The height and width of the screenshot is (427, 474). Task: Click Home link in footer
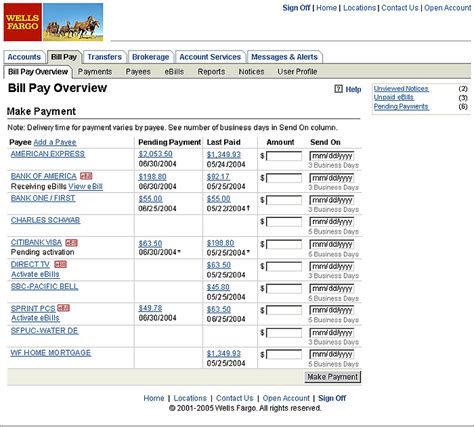pos(154,398)
